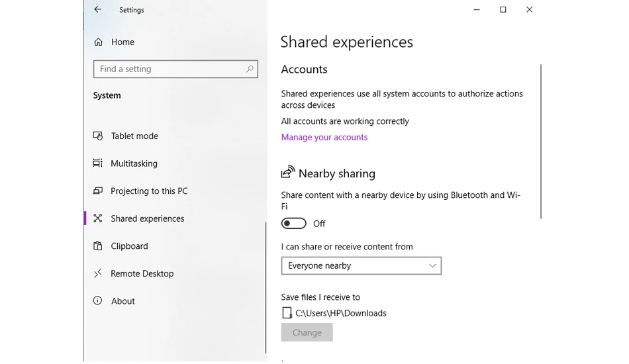Minimize the Settings window
The height and width of the screenshot is (364, 629).
coord(477,10)
